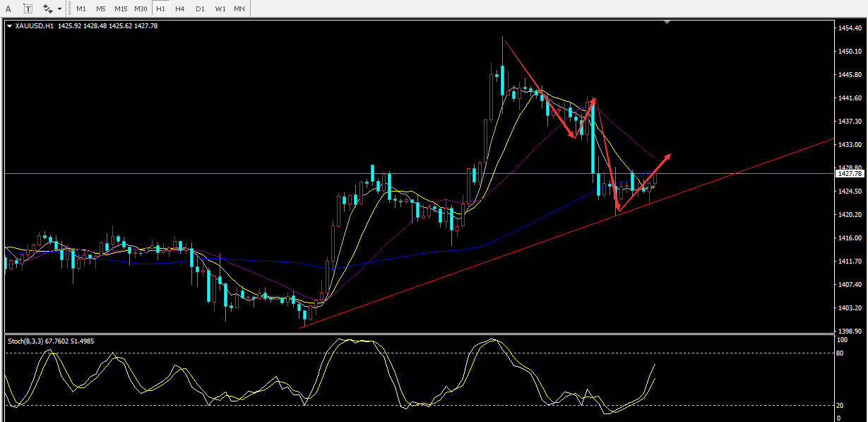Choose the M30 timeframe

click(141, 8)
